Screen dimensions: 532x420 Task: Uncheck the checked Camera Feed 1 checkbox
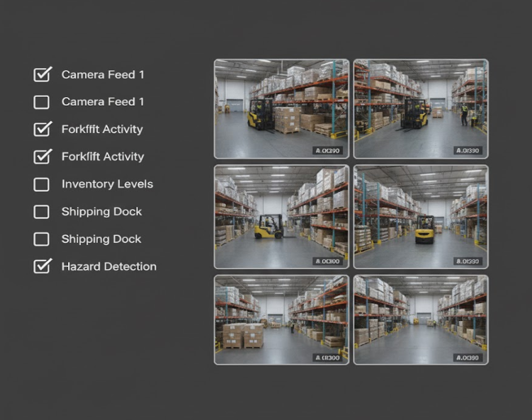(43, 74)
